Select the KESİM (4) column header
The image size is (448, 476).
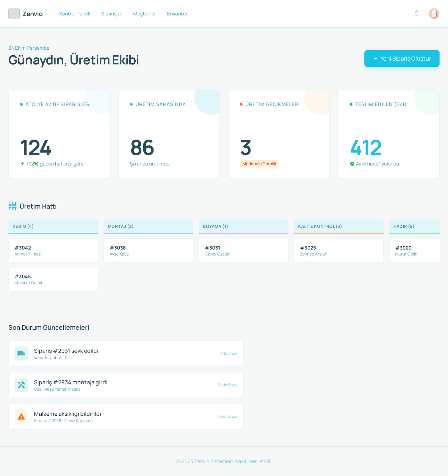[53, 227]
